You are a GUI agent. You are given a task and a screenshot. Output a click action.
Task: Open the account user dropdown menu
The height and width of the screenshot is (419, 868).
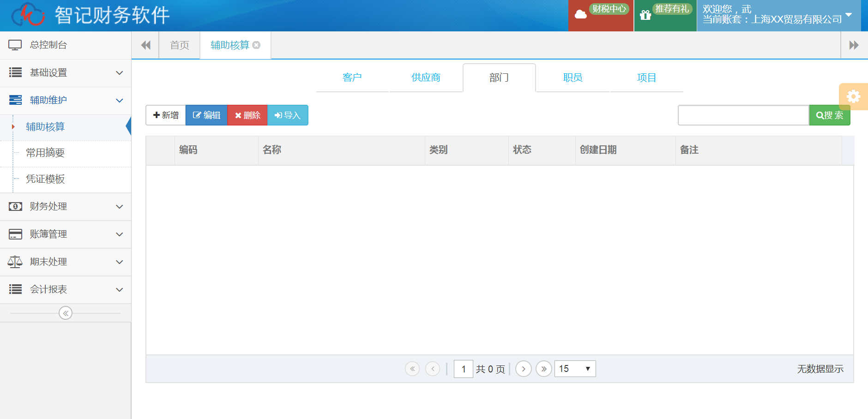(x=848, y=15)
